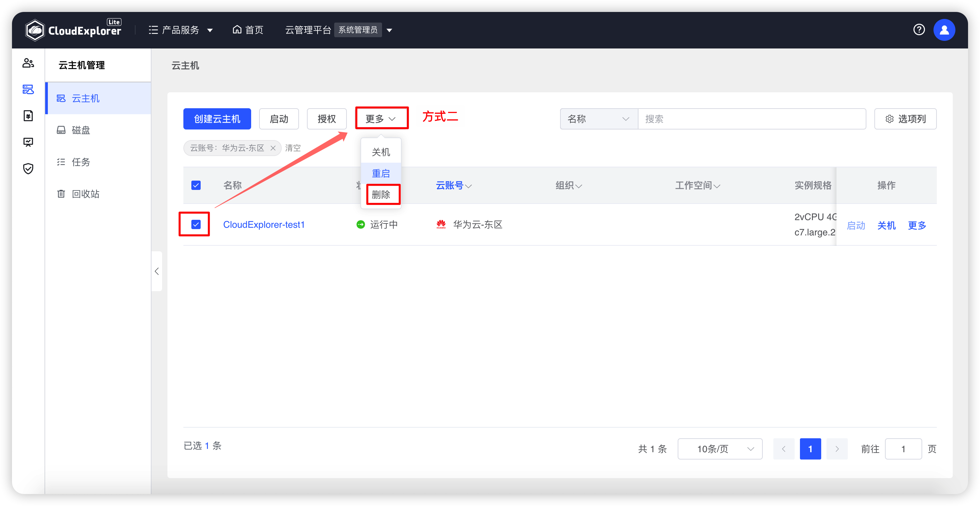Click the 启动 toolbar button
Viewport: 980px width, 506px height.
pyautogui.click(x=279, y=119)
